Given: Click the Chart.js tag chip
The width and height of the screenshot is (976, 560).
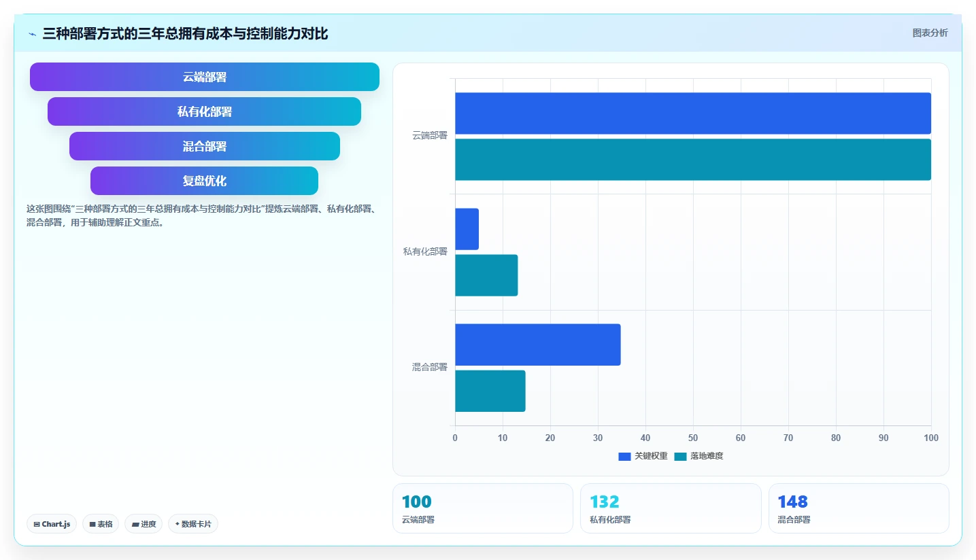Looking at the screenshot, I should pos(52,524).
